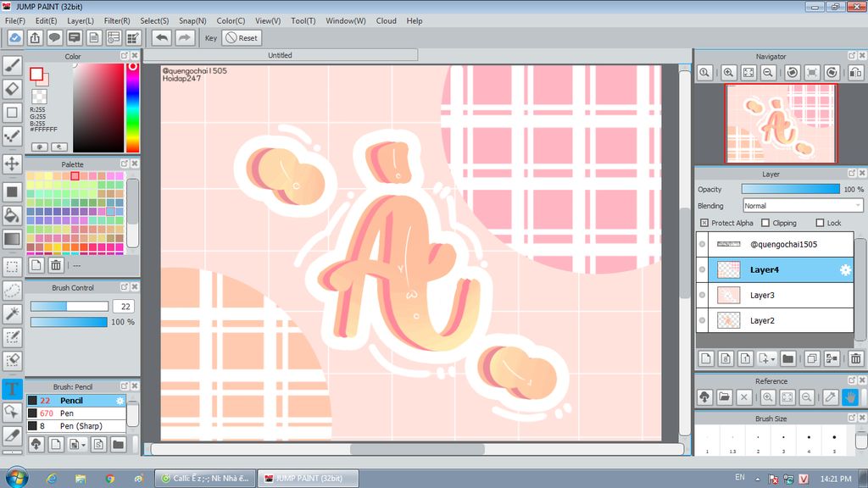Select the Lasso selection tool

[x=12, y=290]
